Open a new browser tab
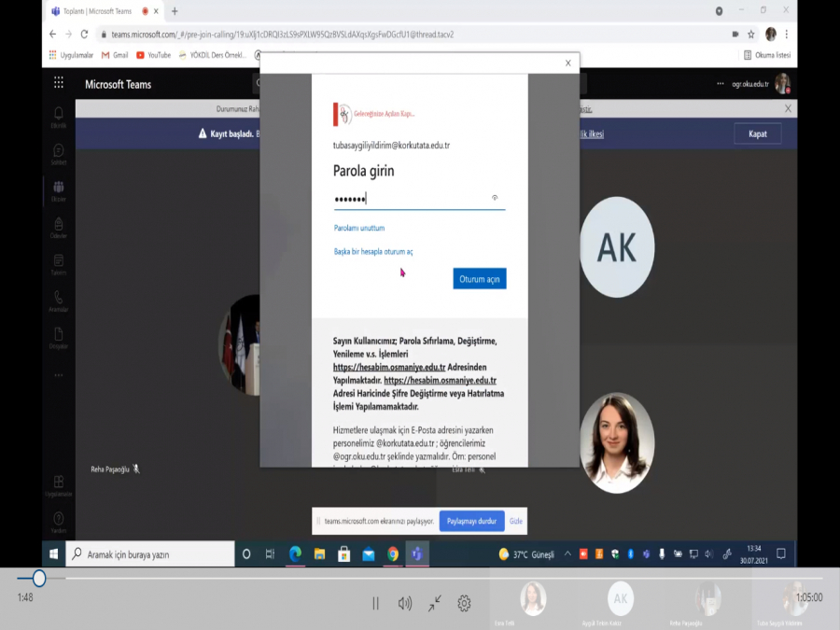 (x=175, y=10)
